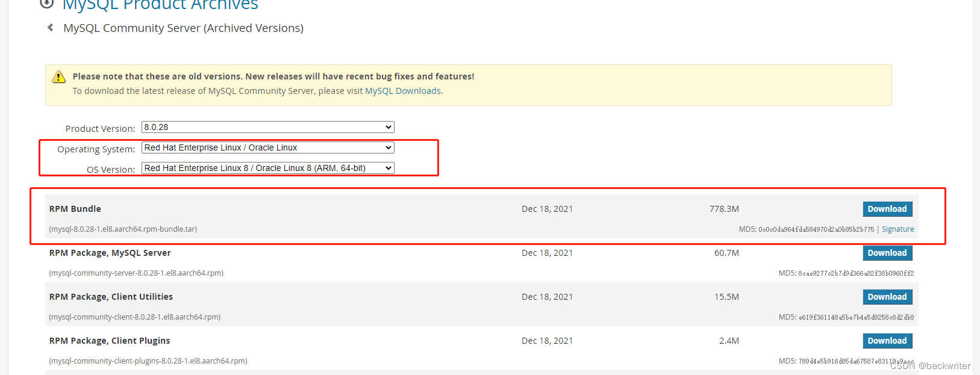Follow the MySQL Downloads link
Image resolution: width=980 pixels, height=375 pixels.
(x=403, y=91)
